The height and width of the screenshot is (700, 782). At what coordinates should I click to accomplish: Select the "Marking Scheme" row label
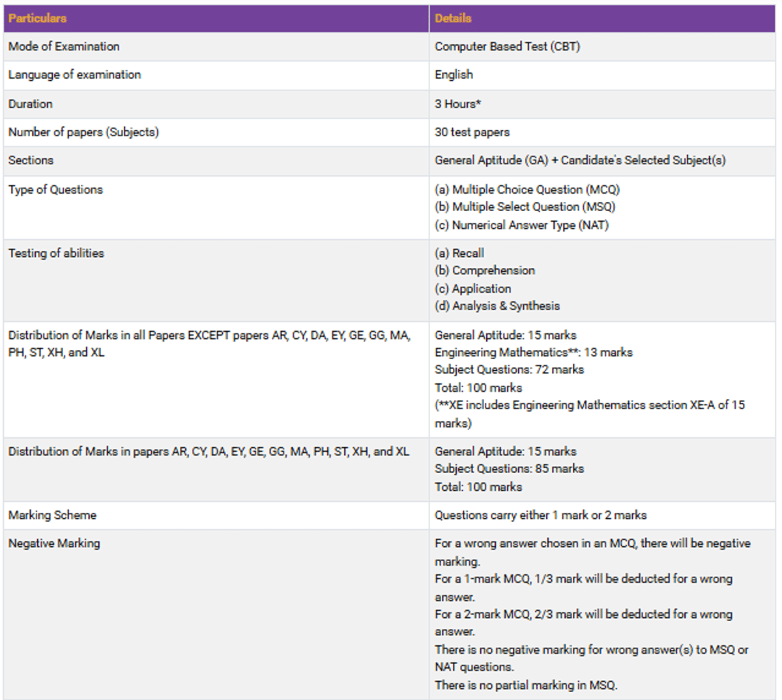pyautogui.click(x=52, y=515)
